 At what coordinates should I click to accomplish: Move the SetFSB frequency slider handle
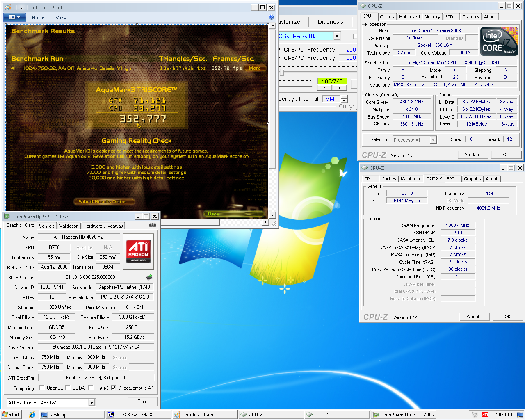(282, 72)
